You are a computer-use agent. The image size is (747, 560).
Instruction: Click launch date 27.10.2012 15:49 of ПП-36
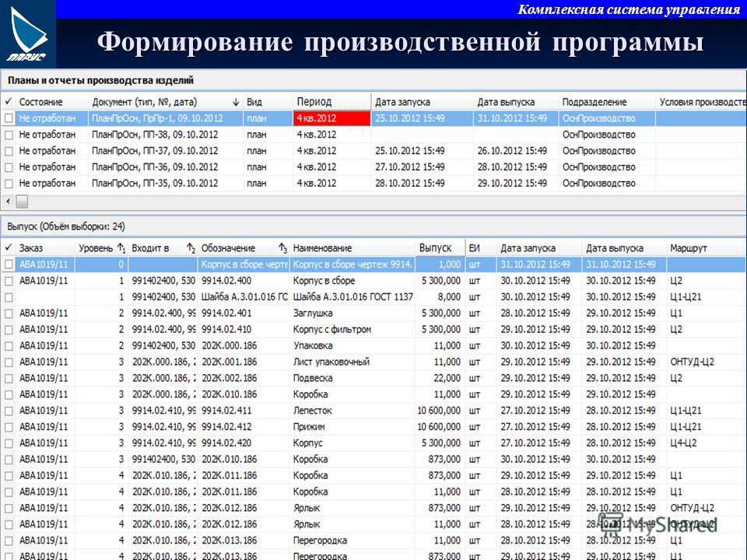410,167
